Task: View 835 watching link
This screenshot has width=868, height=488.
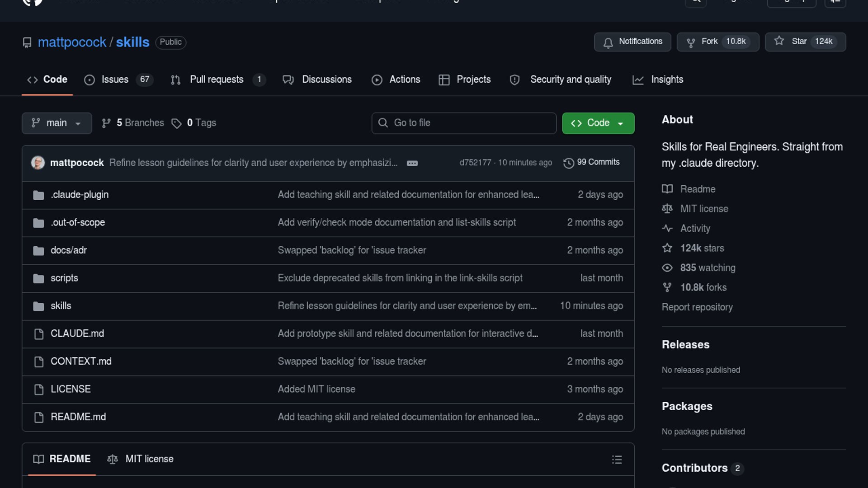Action: point(699,268)
